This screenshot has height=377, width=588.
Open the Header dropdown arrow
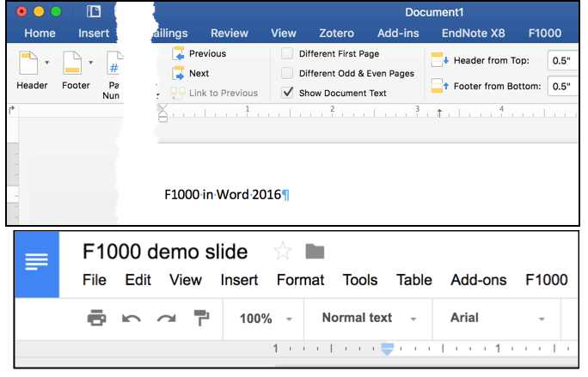(47, 63)
